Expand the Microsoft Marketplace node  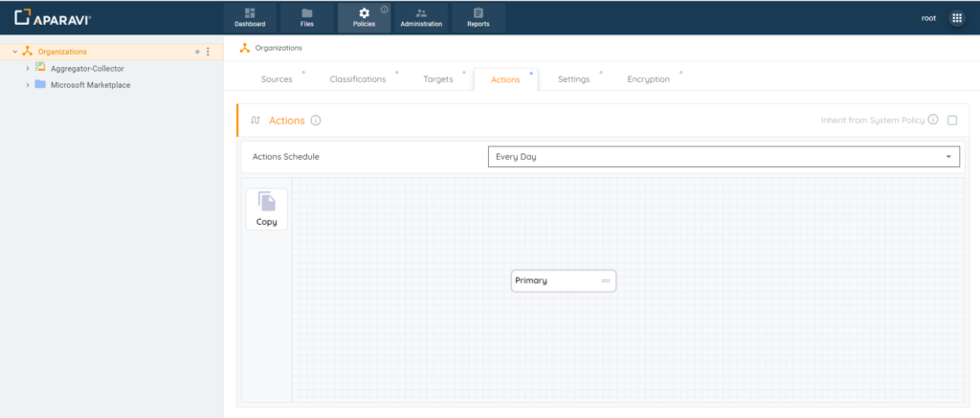(28, 85)
